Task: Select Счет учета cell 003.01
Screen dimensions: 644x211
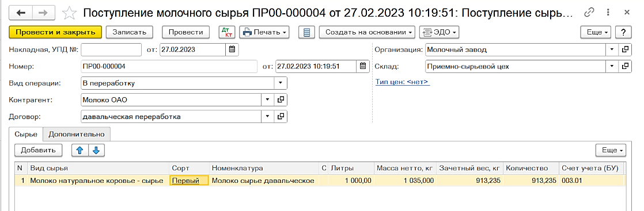Action: tap(592, 181)
